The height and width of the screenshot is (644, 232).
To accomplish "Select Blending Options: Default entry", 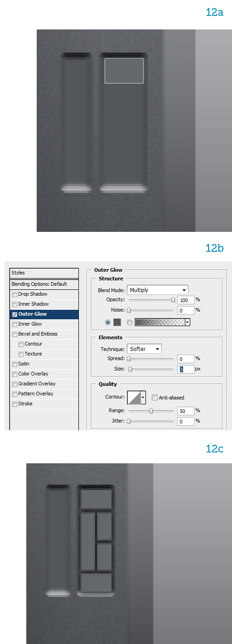I will tap(44, 284).
